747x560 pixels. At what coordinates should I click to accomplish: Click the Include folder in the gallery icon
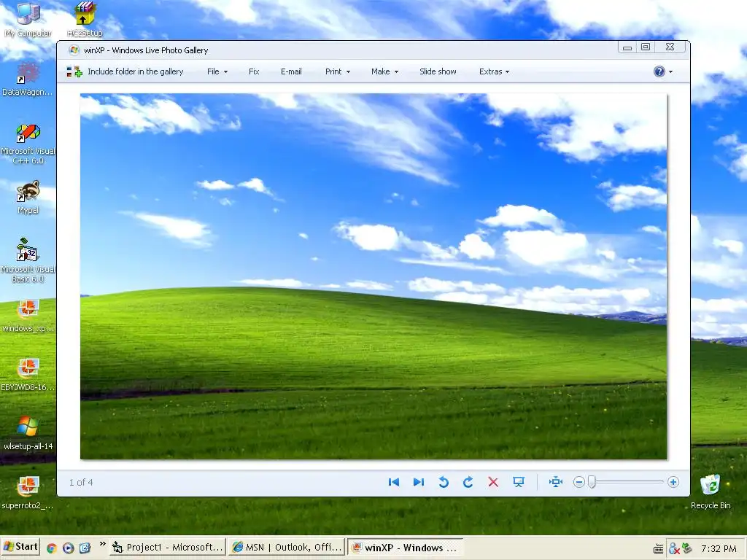click(74, 72)
